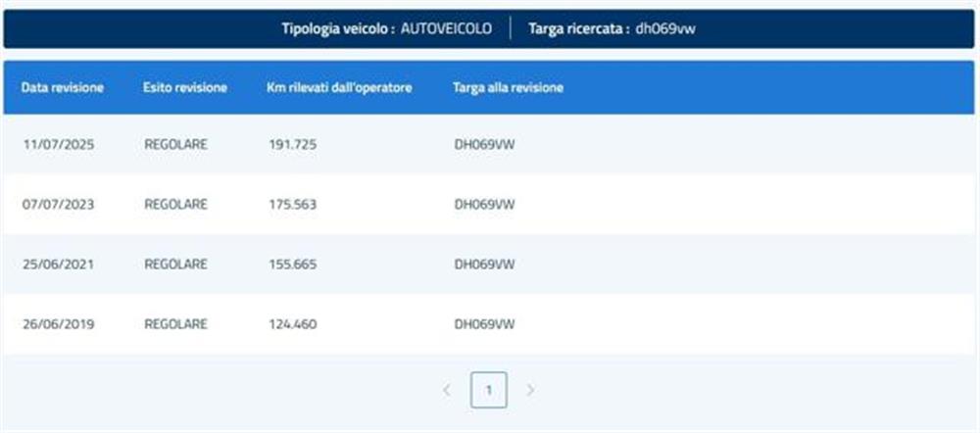Click the 175.563 km value
The height and width of the screenshot is (433, 980).
[292, 205]
